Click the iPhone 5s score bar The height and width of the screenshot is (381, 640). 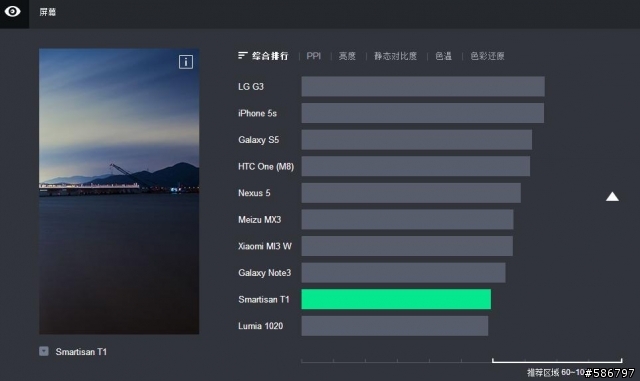422,113
